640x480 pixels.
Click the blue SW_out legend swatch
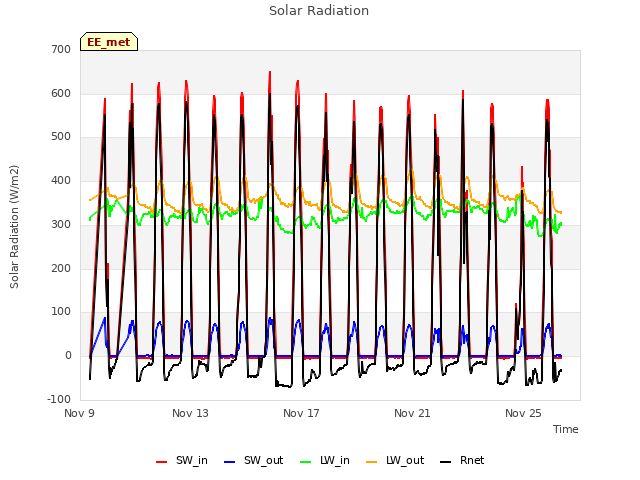230,462
